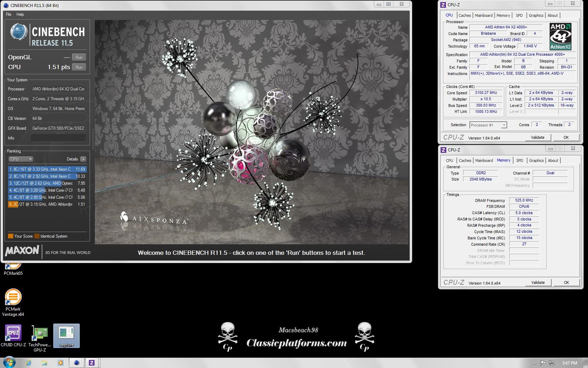Image resolution: width=588 pixels, height=368 pixels.
Task: Switch to CPU-Z taskbar button
Action: pos(92,363)
